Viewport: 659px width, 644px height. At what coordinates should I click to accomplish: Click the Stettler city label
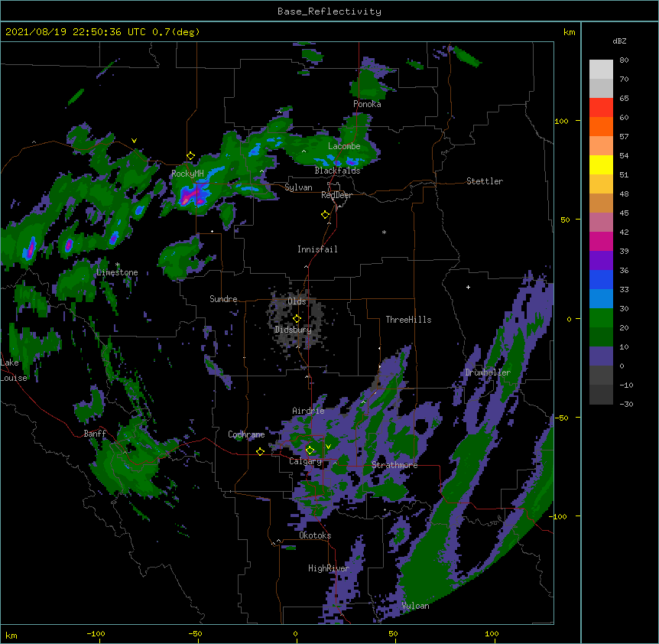click(x=485, y=181)
